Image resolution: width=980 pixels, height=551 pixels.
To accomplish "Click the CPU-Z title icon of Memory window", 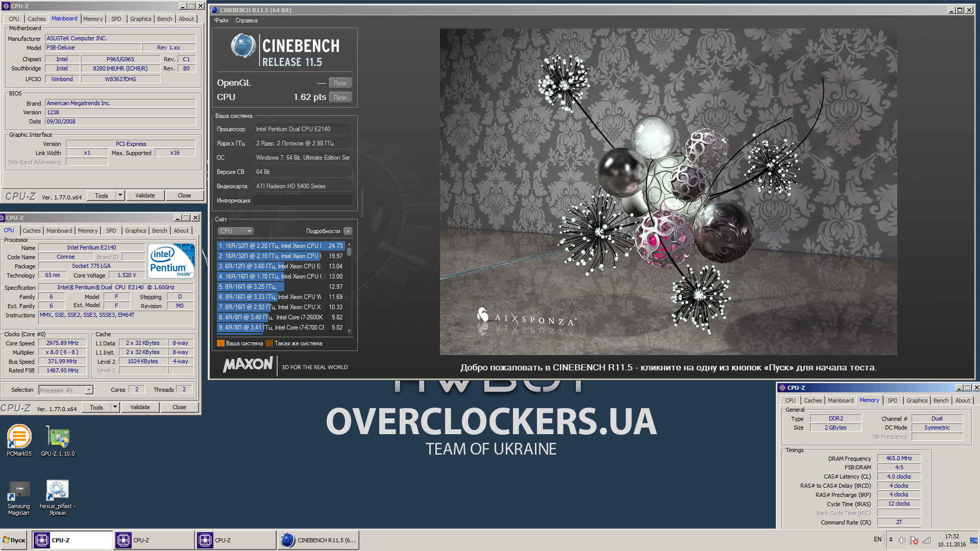I will [x=782, y=388].
